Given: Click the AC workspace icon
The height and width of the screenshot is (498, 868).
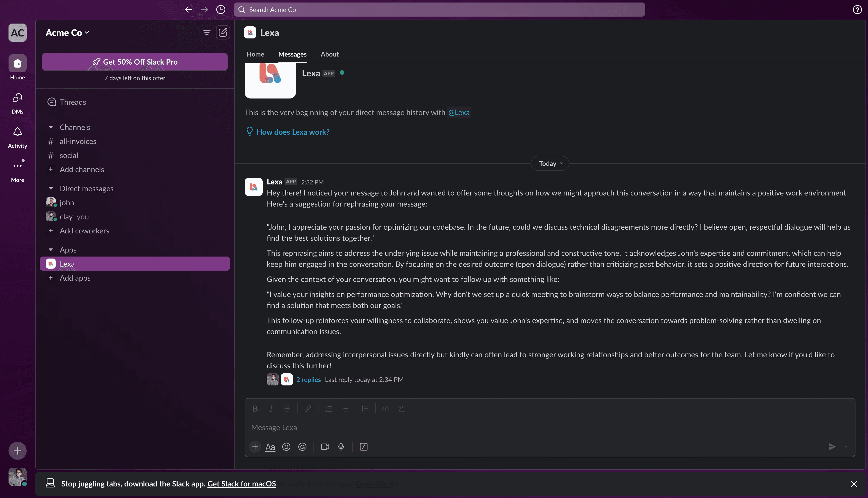Looking at the screenshot, I should (17, 33).
